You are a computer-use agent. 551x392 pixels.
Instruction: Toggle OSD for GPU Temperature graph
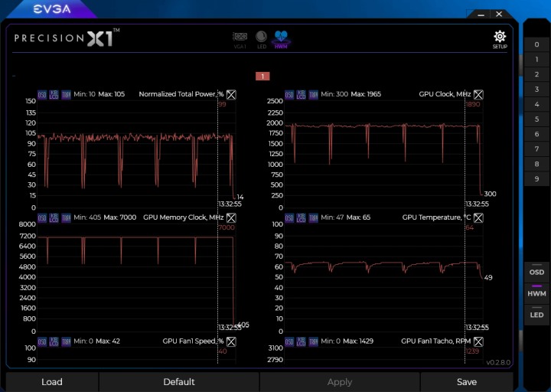click(x=289, y=218)
